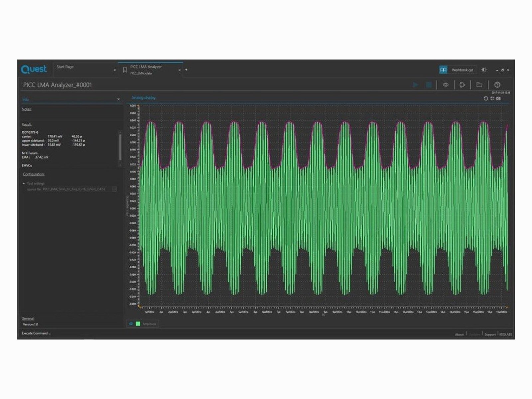
Task: Click the NFC Forum label
Action: tap(30, 153)
